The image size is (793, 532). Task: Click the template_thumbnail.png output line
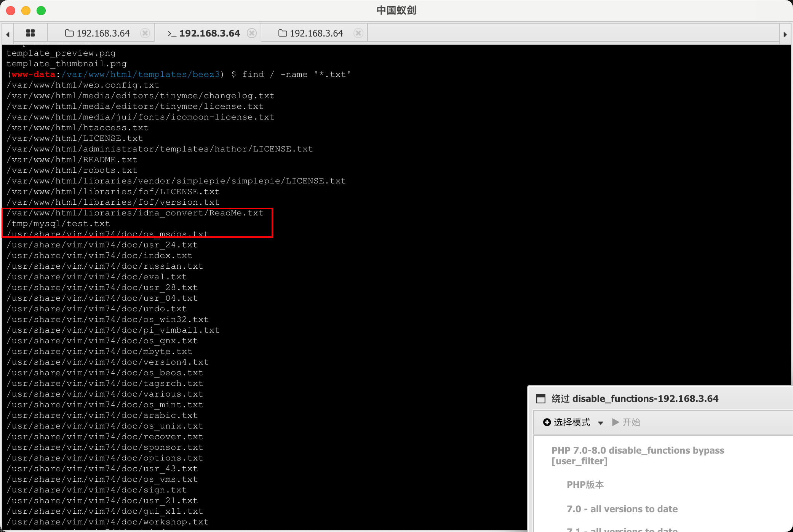[67, 64]
